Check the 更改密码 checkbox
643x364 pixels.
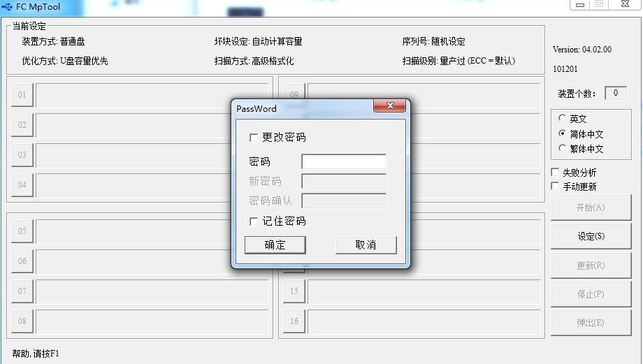[x=254, y=138]
